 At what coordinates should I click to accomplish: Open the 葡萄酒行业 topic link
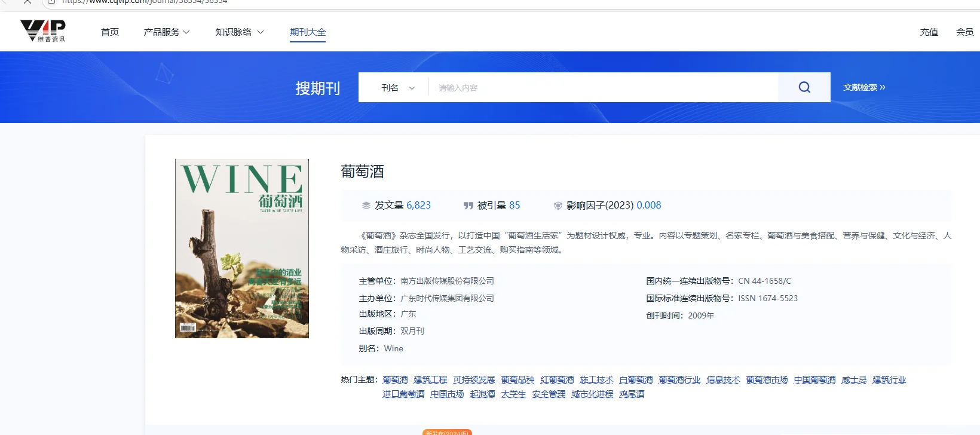679,380
